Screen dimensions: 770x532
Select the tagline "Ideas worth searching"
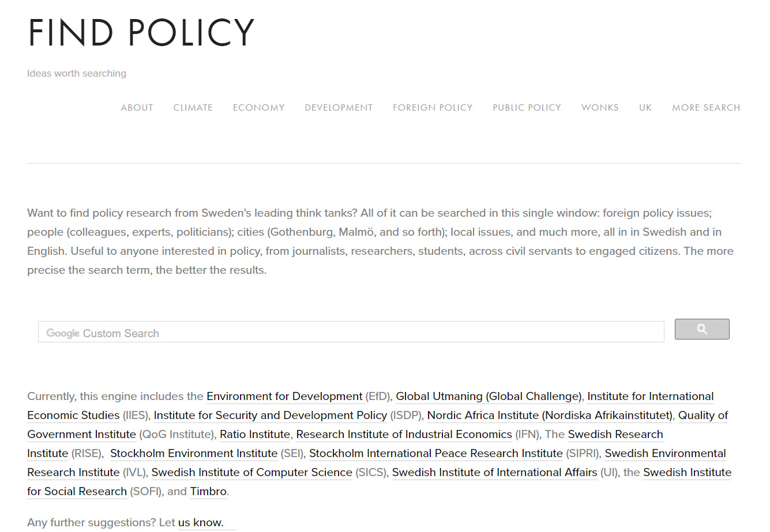tap(77, 73)
